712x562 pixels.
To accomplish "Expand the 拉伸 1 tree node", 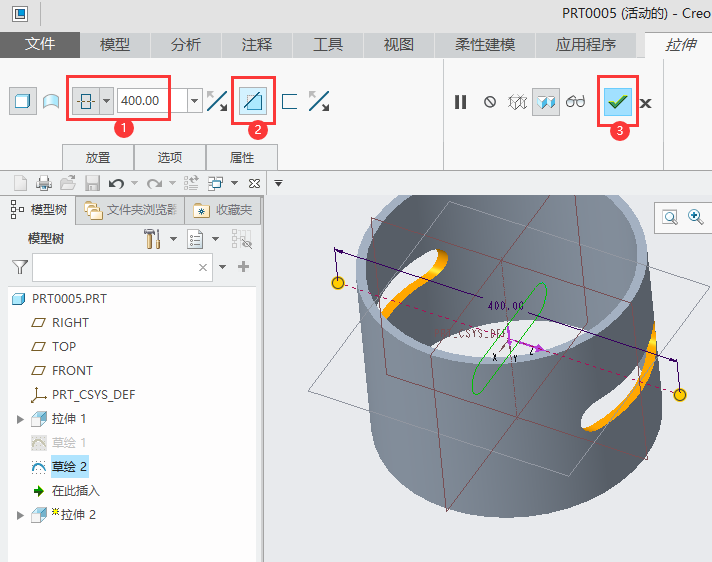I will (x=20, y=419).
